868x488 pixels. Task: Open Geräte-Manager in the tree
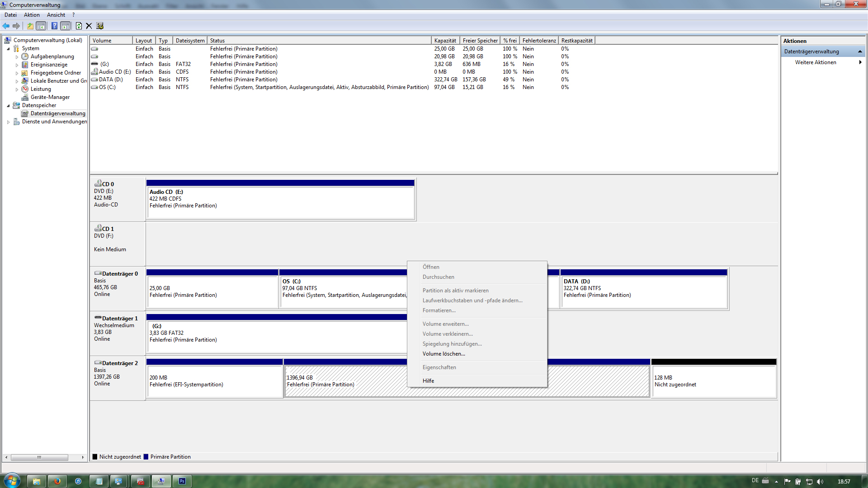[50, 97]
